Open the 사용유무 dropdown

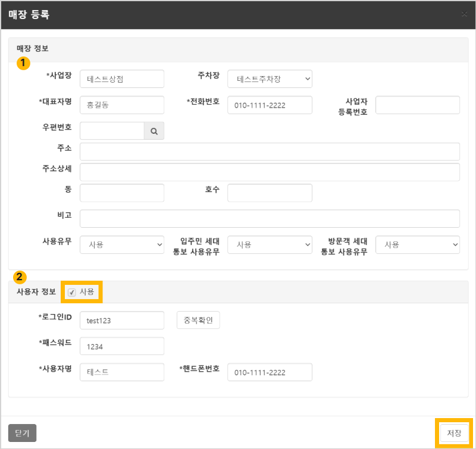coord(122,244)
